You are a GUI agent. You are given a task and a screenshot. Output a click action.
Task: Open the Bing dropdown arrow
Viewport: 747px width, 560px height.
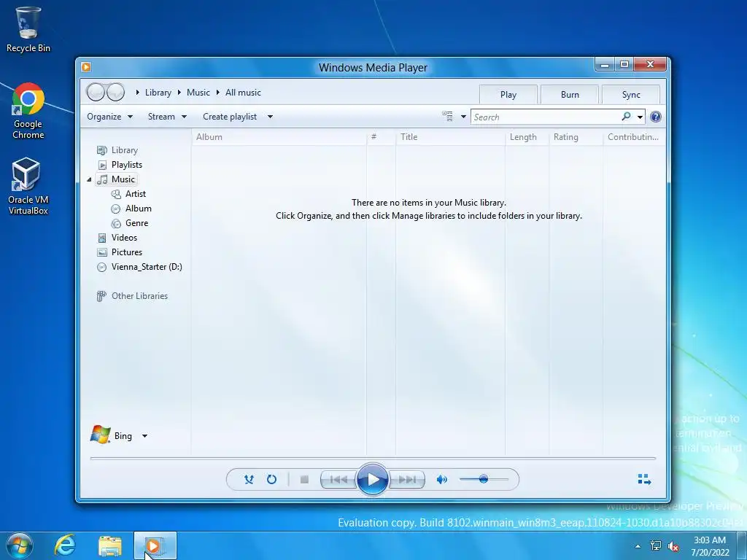145,436
